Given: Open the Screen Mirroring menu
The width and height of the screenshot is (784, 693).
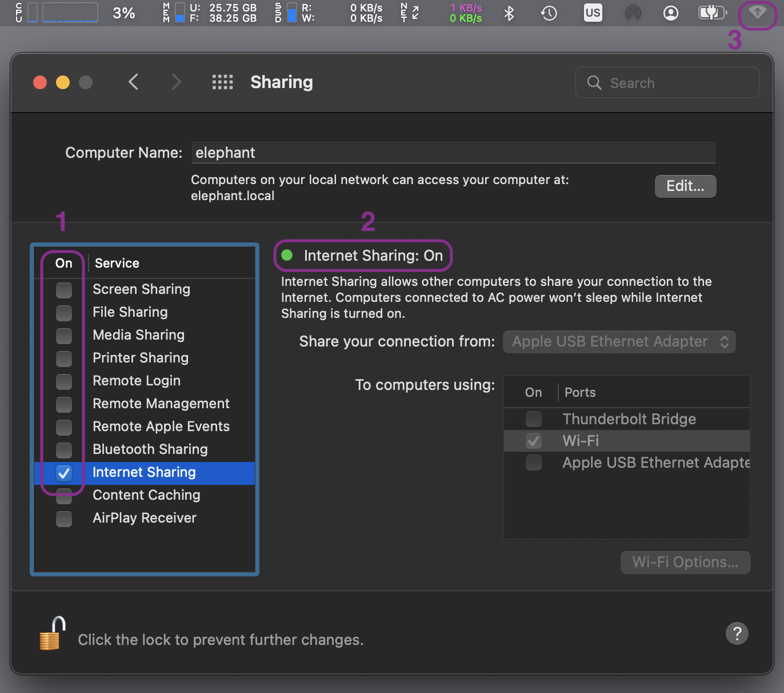Looking at the screenshot, I should point(633,13).
